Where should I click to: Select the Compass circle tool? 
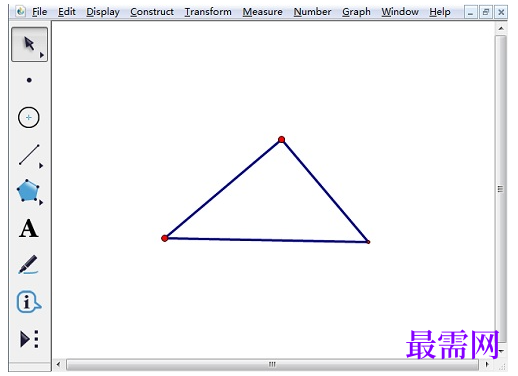pos(29,117)
